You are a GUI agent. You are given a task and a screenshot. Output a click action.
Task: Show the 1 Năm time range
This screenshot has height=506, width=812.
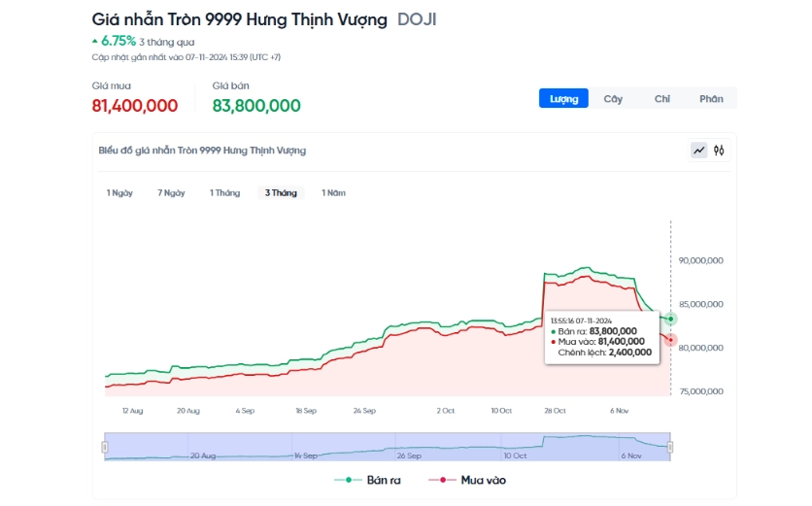[x=333, y=192]
